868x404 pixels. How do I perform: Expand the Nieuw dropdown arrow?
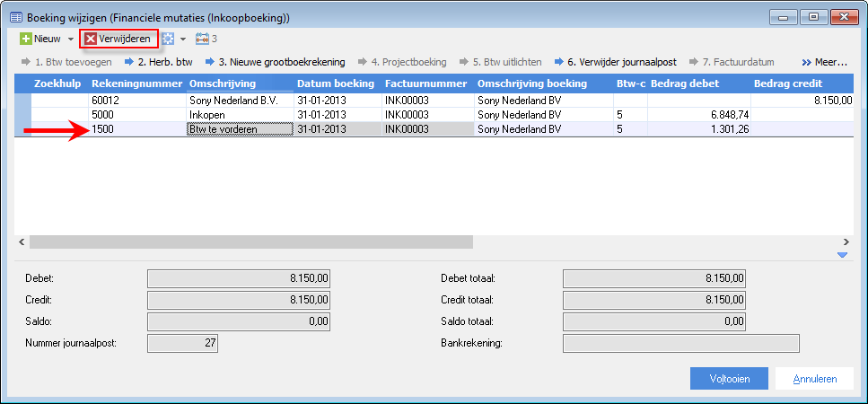[x=71, y=40]
